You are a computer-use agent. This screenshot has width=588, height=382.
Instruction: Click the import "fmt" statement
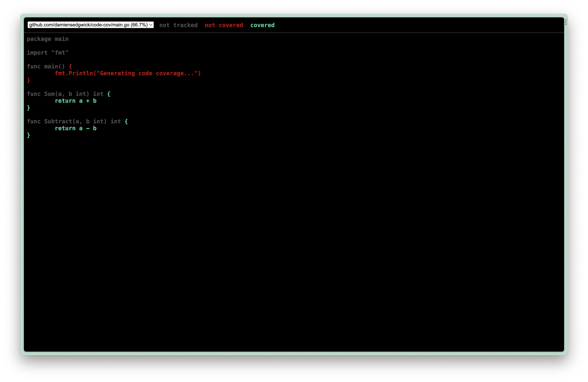[x=47, y=53]
